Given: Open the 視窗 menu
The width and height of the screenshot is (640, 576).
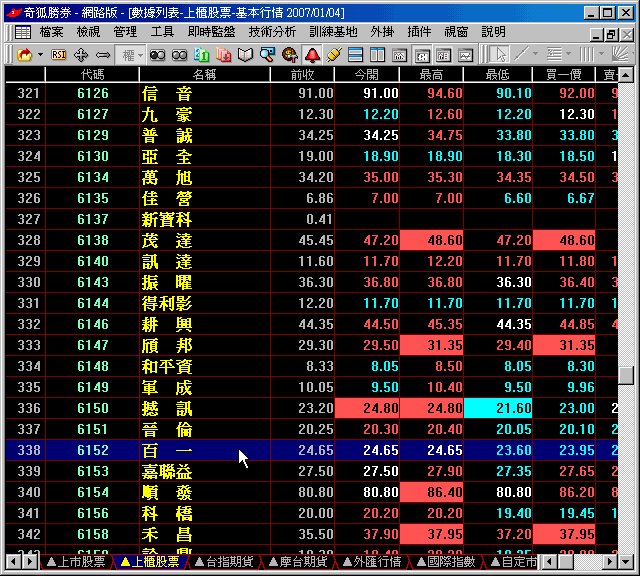Looking at the screenshot, I should point(456,32).
